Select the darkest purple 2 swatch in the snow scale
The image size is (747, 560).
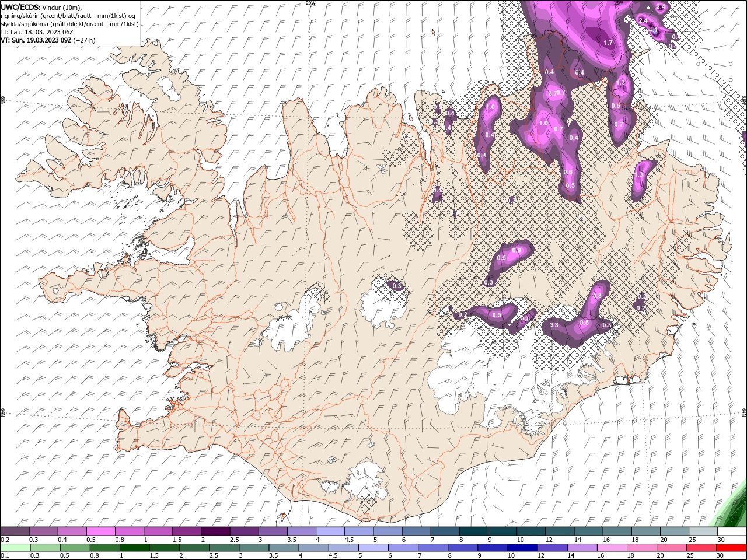215,531
